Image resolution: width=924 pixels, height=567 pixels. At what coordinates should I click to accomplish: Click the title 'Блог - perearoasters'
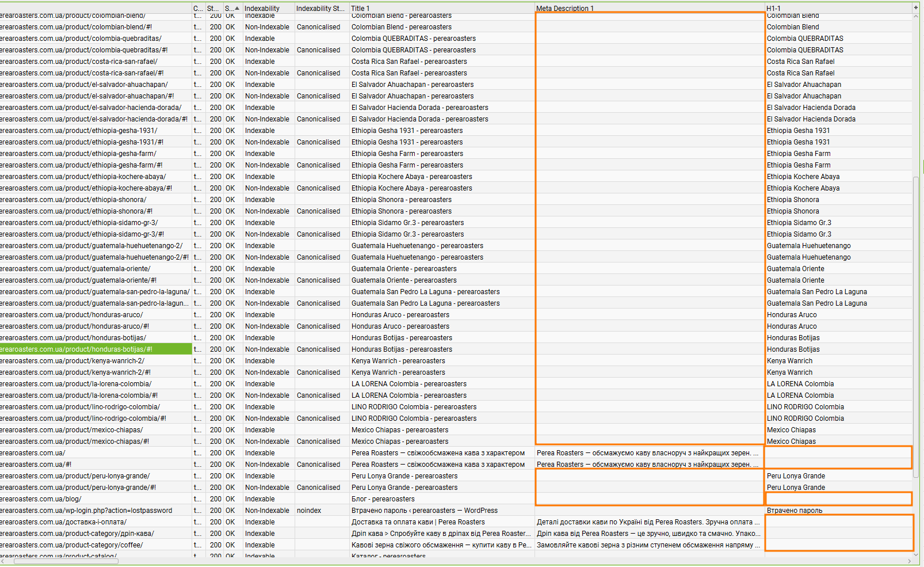pos(383,499)
